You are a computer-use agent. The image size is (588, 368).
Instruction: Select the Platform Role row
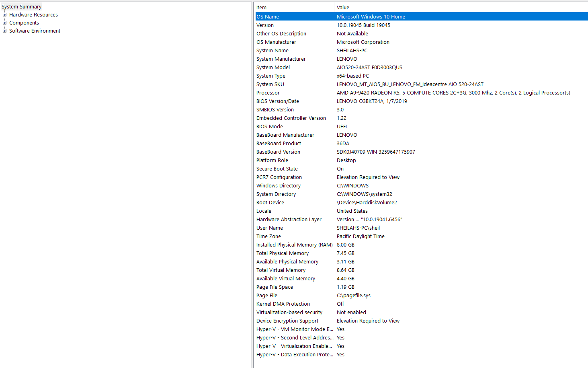[x=422, y=160]
